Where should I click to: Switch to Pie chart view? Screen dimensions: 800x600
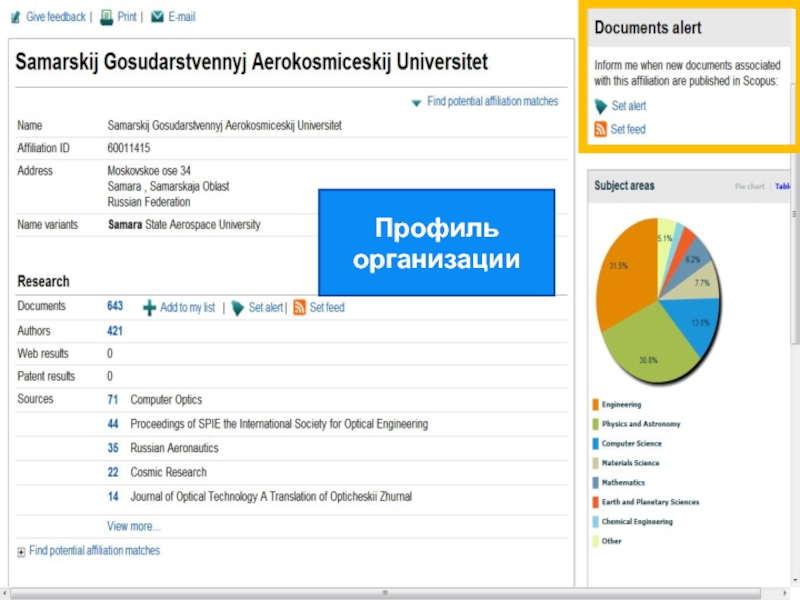coord(749,186)
